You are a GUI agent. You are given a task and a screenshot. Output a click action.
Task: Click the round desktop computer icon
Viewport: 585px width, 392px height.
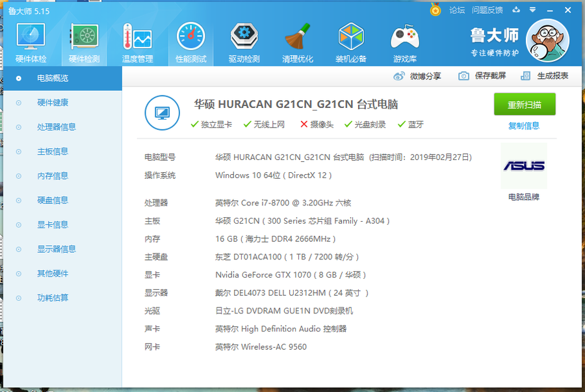pyautogui.click(x=162, y=112)
